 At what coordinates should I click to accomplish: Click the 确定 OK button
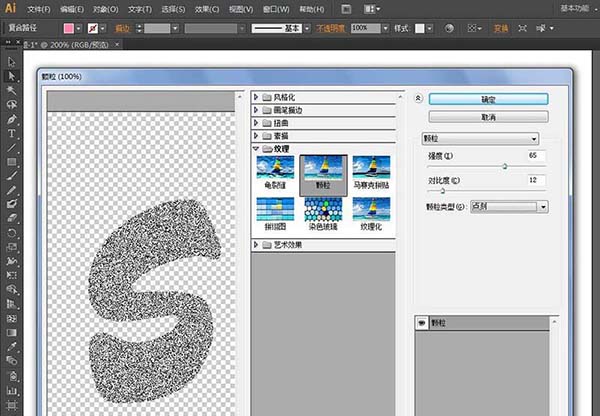click(x=488, y=100)
